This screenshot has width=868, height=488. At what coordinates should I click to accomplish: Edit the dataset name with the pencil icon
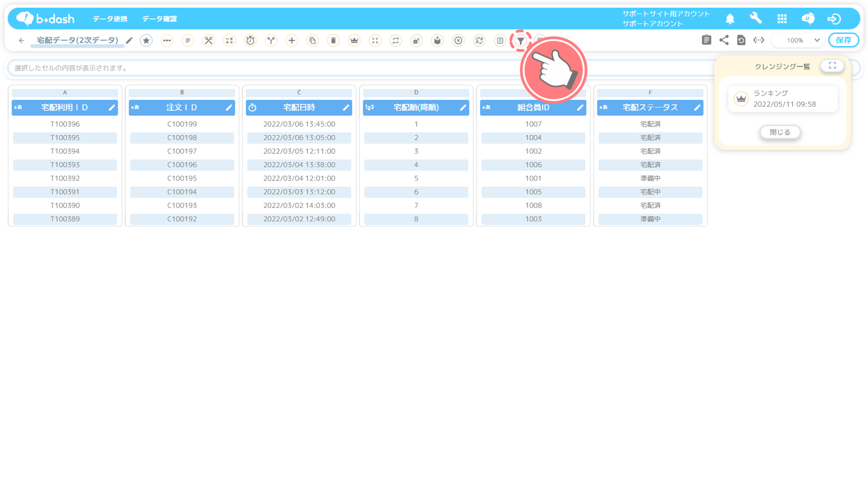click(x=130, y=40)
